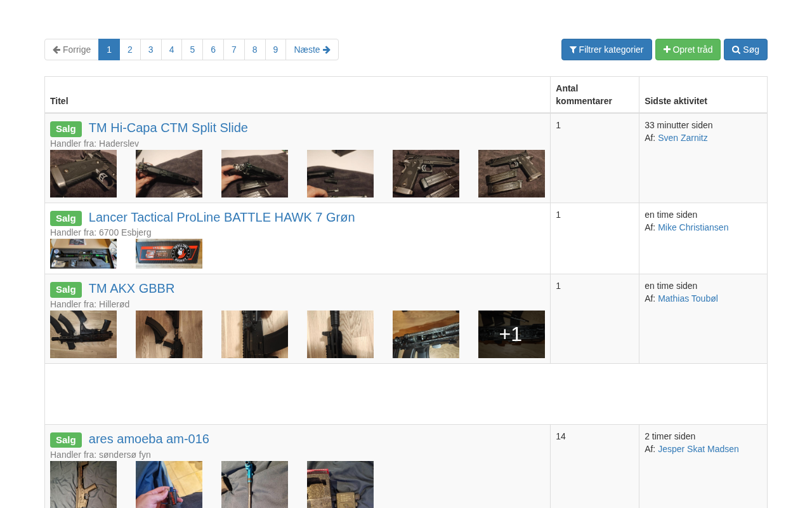
Task: Go to pagination page 3
Action: point(151,50)
